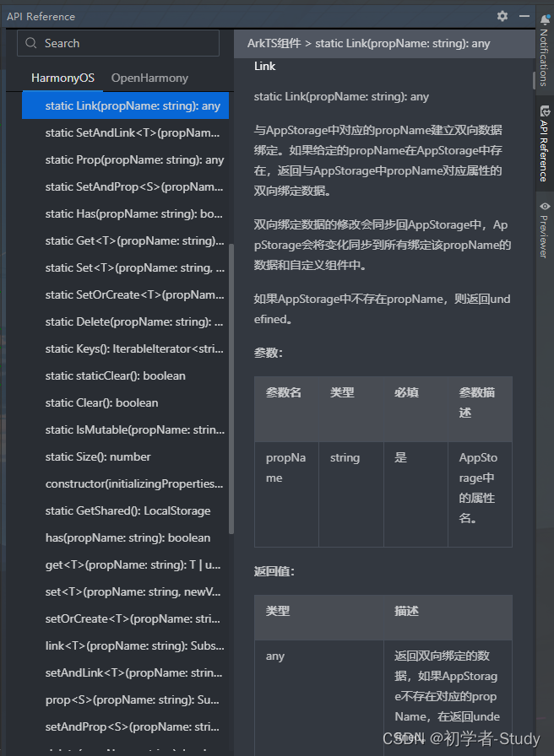Switch to the OpenHarmony tab
The width and height of the screenshot is (554, 756).
click(149, 78)
